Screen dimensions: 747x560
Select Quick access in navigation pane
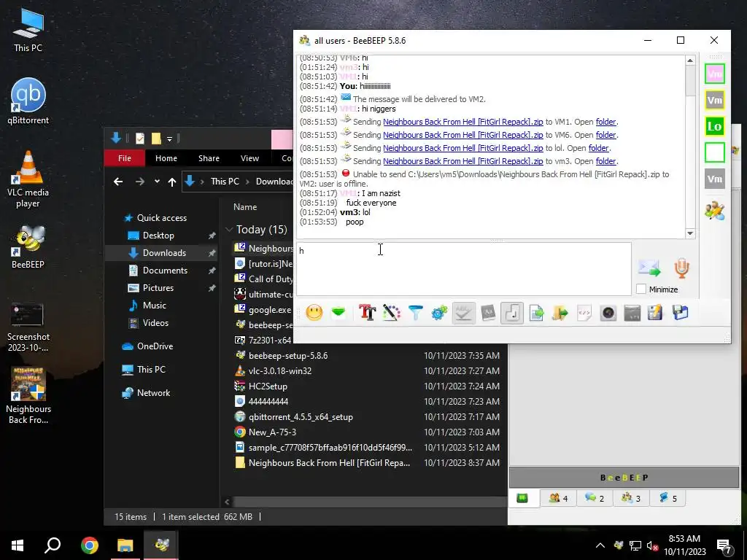[x=161, y=217]
